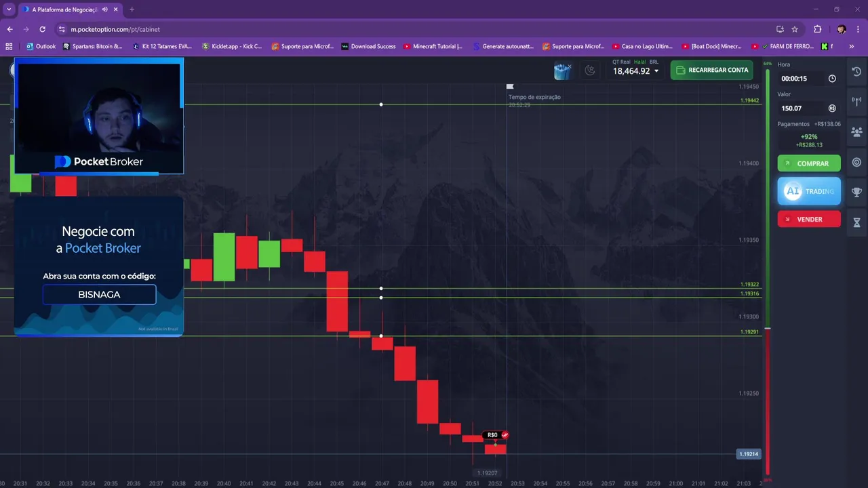Click the R$0 trade marker on chart

pos(496,435)
